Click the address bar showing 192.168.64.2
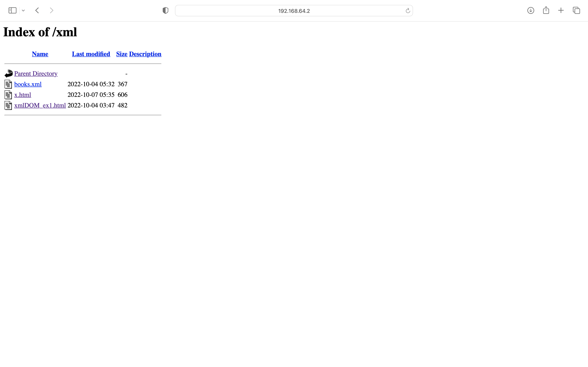 click(294, 11)
